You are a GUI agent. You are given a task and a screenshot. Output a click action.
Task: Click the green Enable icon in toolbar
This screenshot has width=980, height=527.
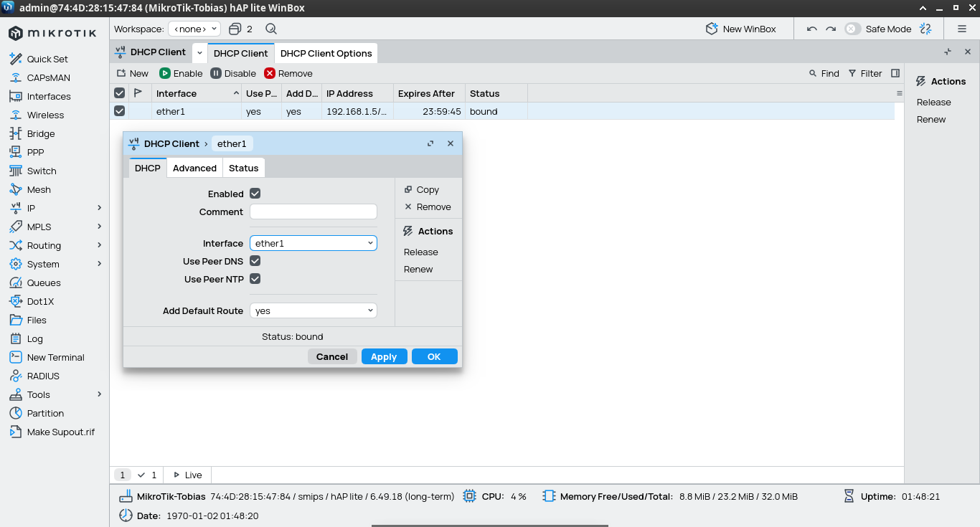[165, 73]
